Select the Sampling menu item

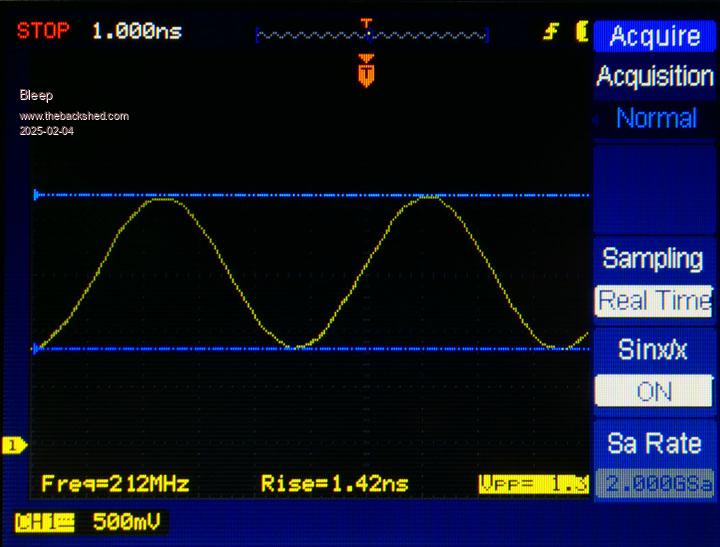654,258
